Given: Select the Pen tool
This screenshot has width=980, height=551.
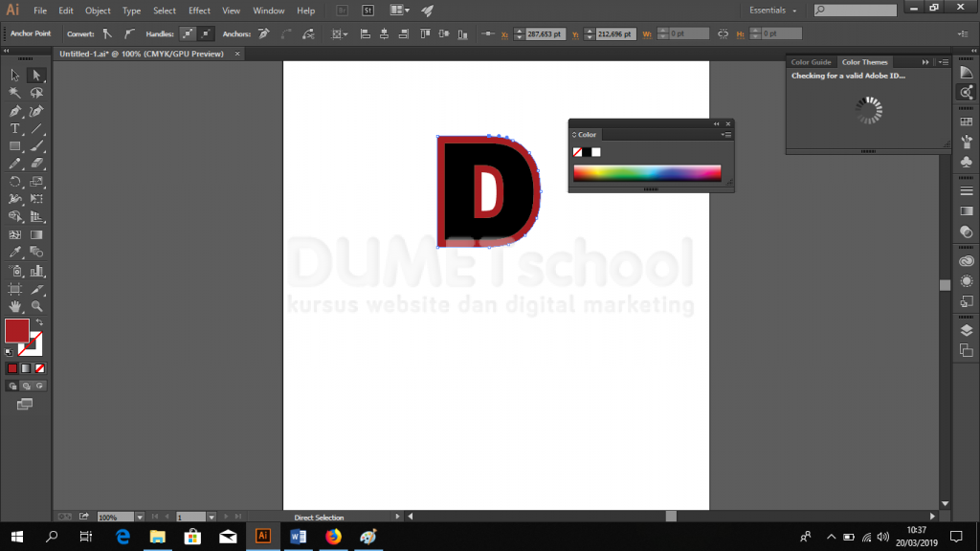Looking at the screenshot, I should coord(15,111).
